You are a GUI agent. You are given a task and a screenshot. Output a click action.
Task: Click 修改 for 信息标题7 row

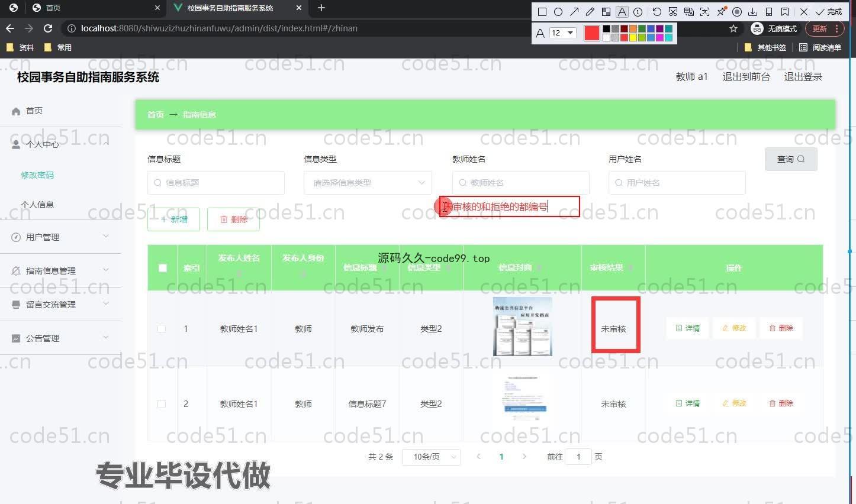pyautogui.click(x=734, y=403)
